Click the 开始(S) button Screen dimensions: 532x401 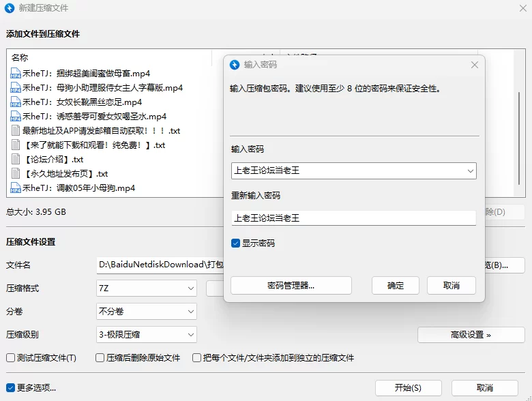point(408,387)
